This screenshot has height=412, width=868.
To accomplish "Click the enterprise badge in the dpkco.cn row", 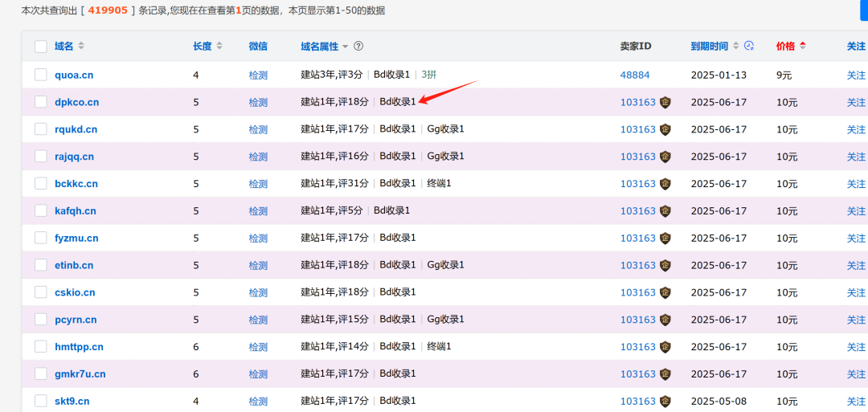I will tap(665, 102).
